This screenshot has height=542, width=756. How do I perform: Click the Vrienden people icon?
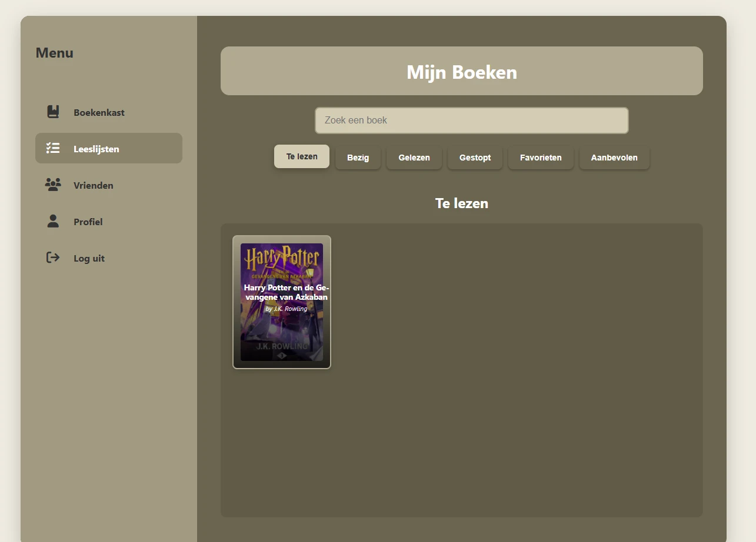[53, 184]
